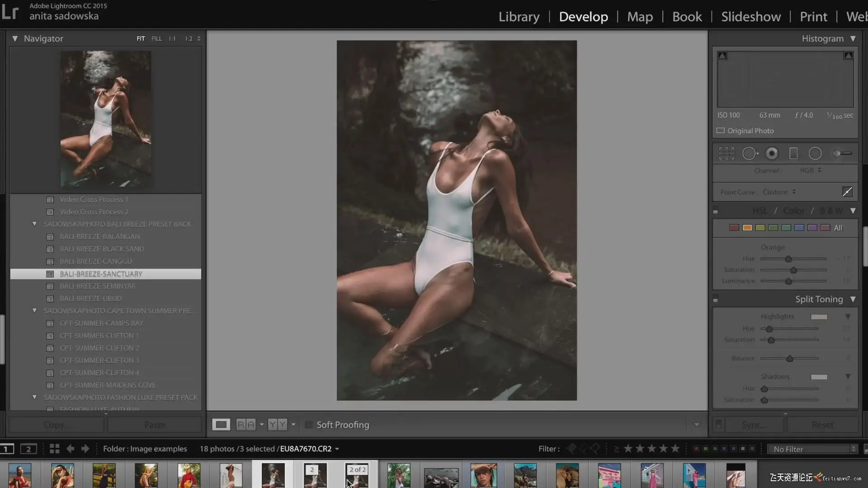Collapse the Navigator panel triangle
This screenshot has height=488, width=868.
(x=15, y=38)
